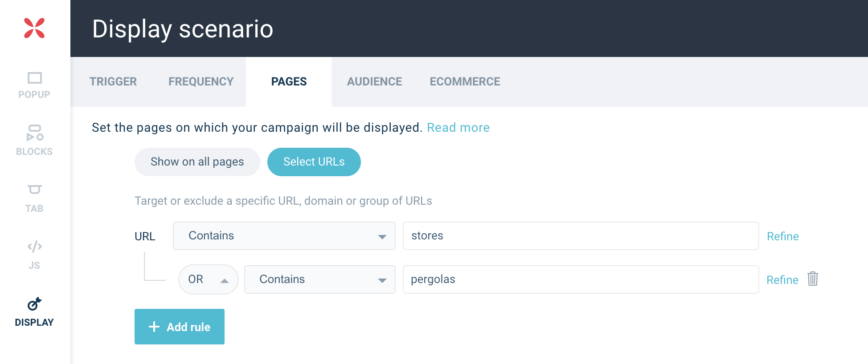Expand the first URL Contains dropdown
Screen dimensions: 868x364
[x=284, y=236]
